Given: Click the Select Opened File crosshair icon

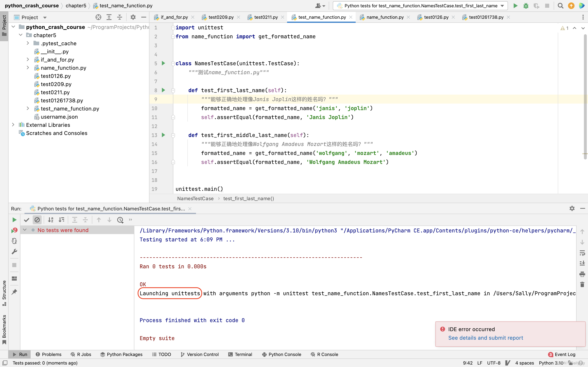Looking at the screenshot, I should [98, 17].
